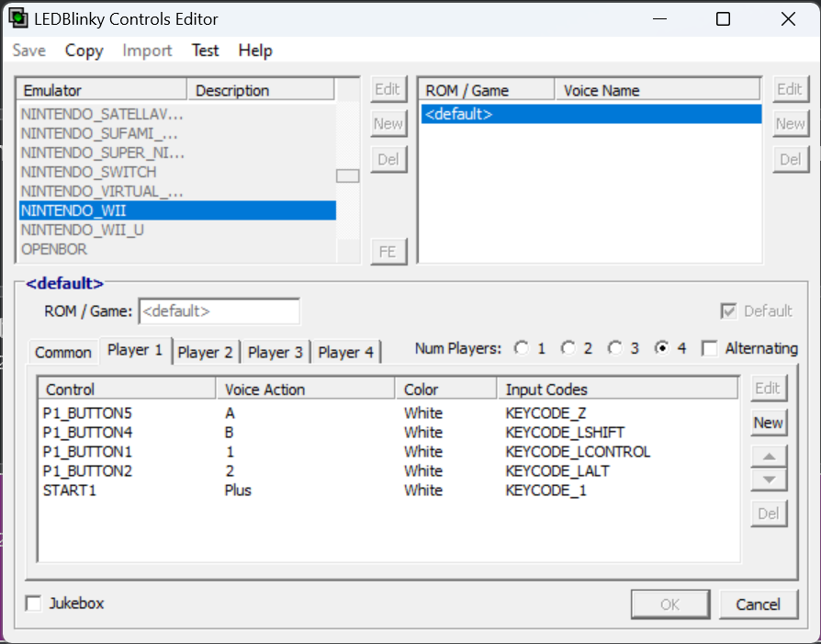
Task: Click the Description column header
Action: tap(260, 90)
